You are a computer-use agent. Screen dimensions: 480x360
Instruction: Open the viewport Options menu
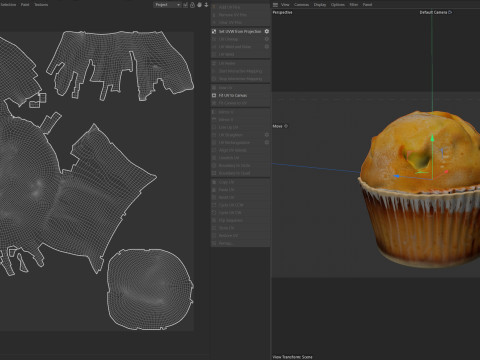click(338, 5)
